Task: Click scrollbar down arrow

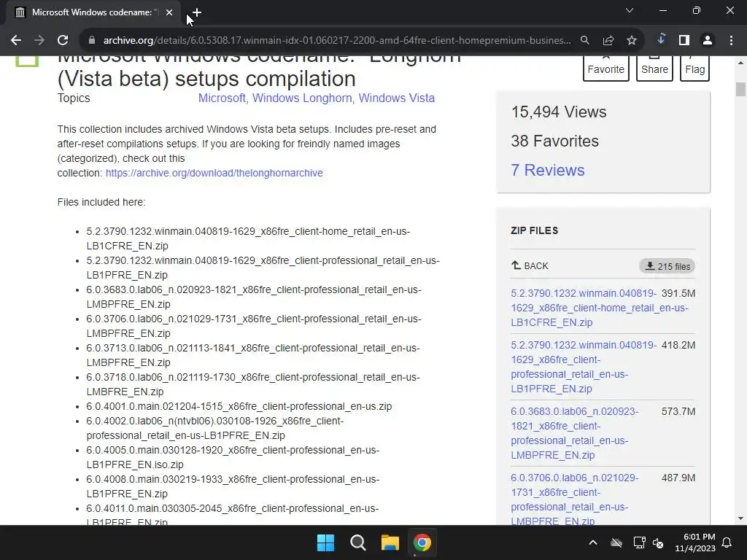Action: (x=740, y=518)
